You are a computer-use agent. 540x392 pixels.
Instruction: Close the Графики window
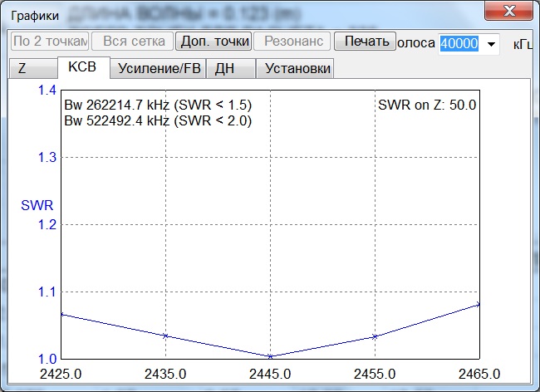coord(509,11)
